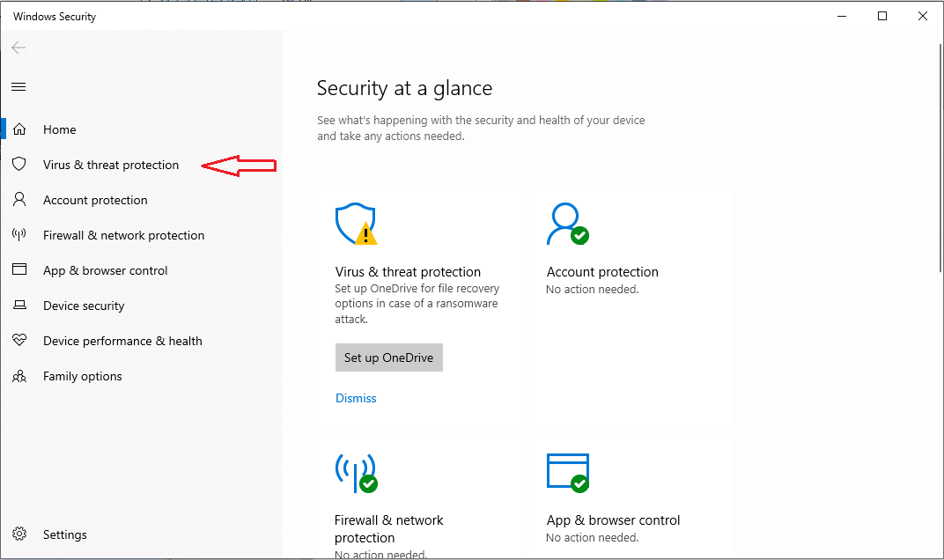Click the Dismiss link
Image resolution: width=944 pixels, height=560 pixels.
[x=356, y=398]
